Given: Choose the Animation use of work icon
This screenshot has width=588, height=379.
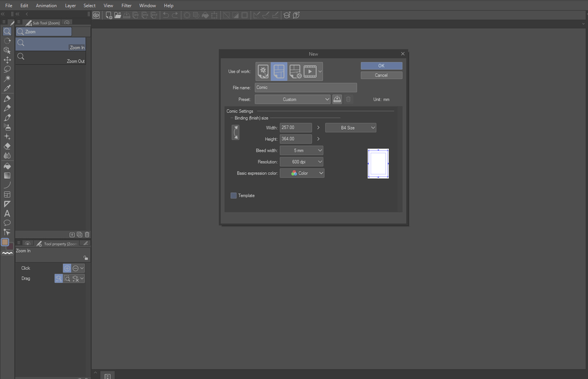Looking at the screenshot, I should 311,72.
